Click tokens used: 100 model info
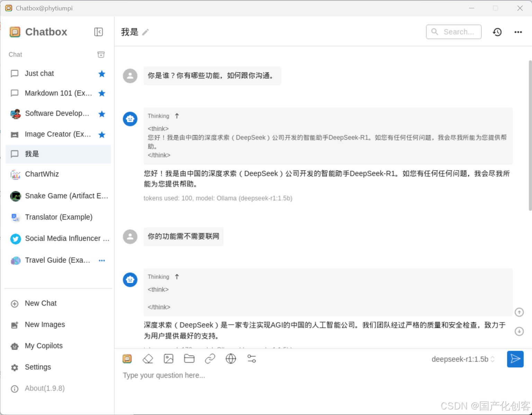532x415 pixels. pos(218,199)
